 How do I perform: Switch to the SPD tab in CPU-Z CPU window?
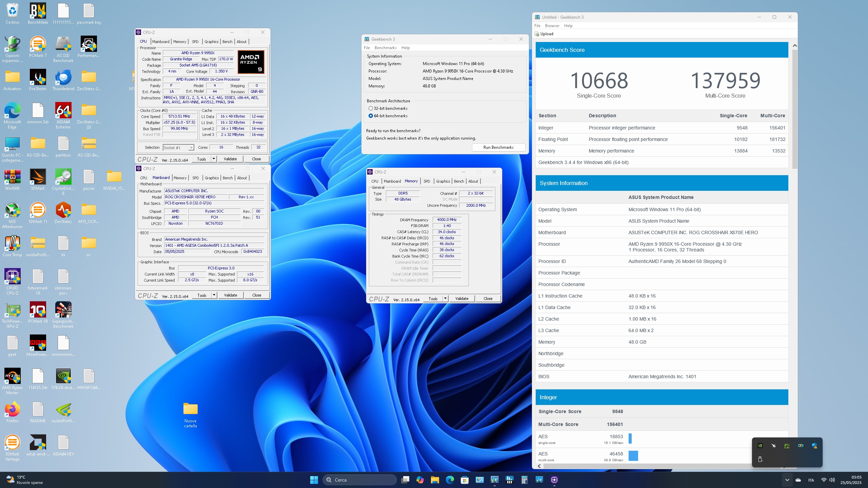click(x=195, y=42)
